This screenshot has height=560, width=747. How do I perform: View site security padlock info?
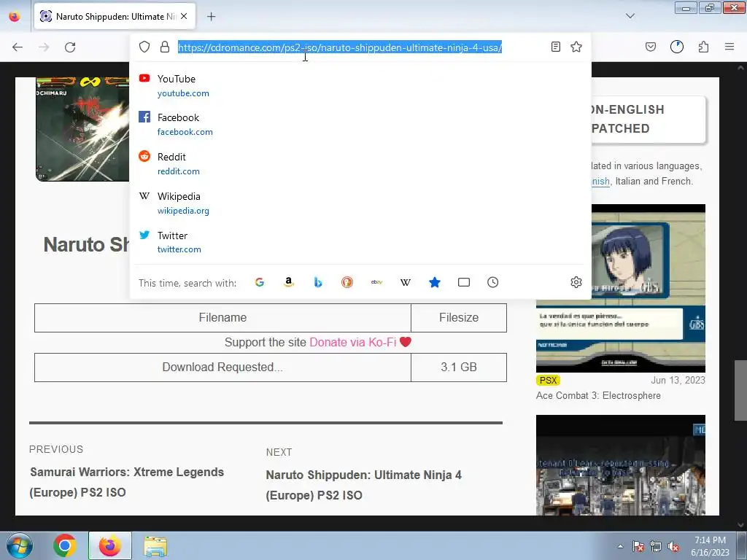[x=165, y=47]
